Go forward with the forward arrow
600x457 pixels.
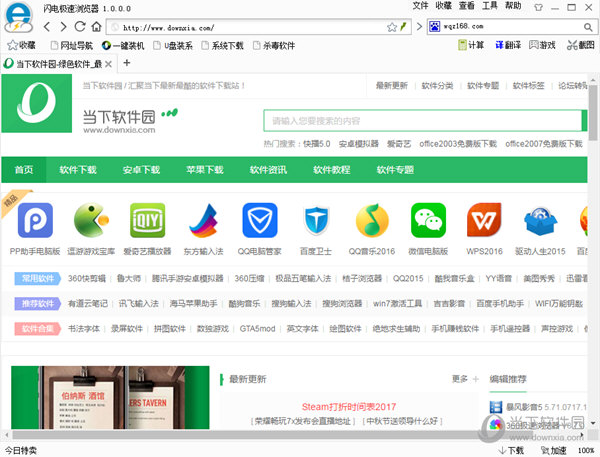(63, 27)
